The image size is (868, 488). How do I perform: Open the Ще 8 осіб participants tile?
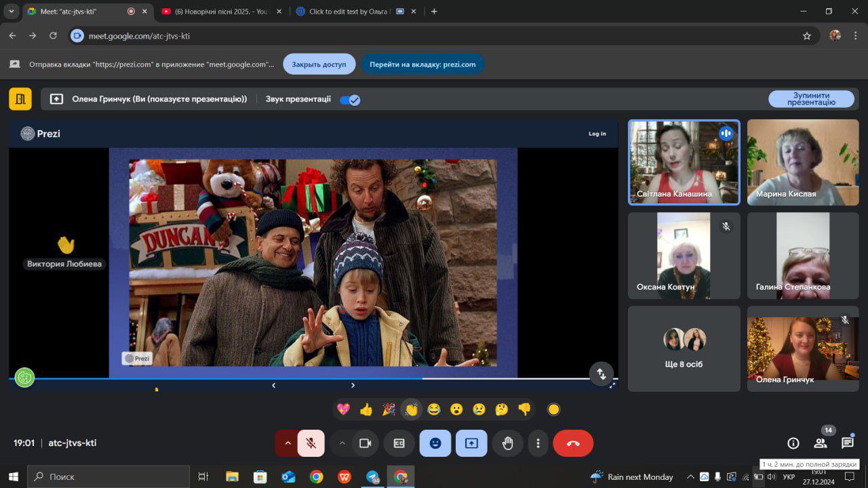coord(684,348)
